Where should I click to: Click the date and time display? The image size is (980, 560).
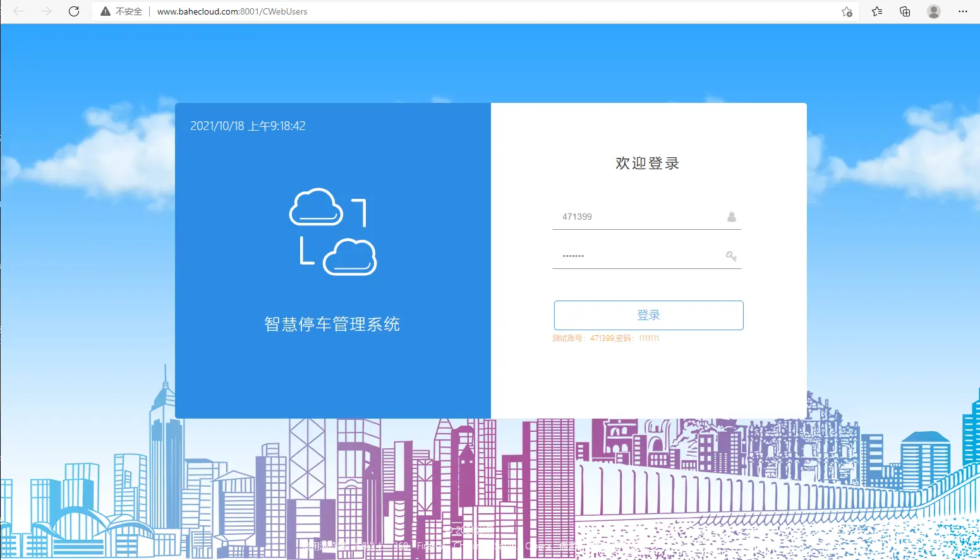coord(248,126)
